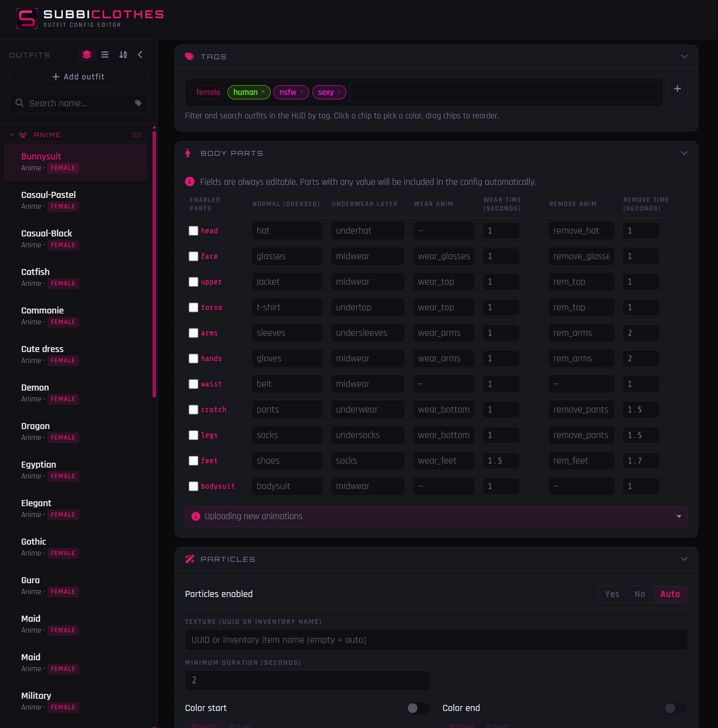Click the minimum duration field
The width and height of the screenshot is (718, 728).
[307, 680]
